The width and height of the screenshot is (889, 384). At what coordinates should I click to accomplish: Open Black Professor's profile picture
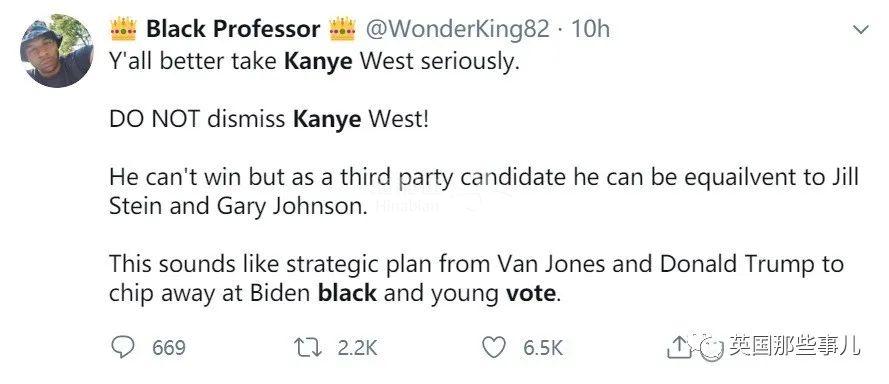pos(56,51)
